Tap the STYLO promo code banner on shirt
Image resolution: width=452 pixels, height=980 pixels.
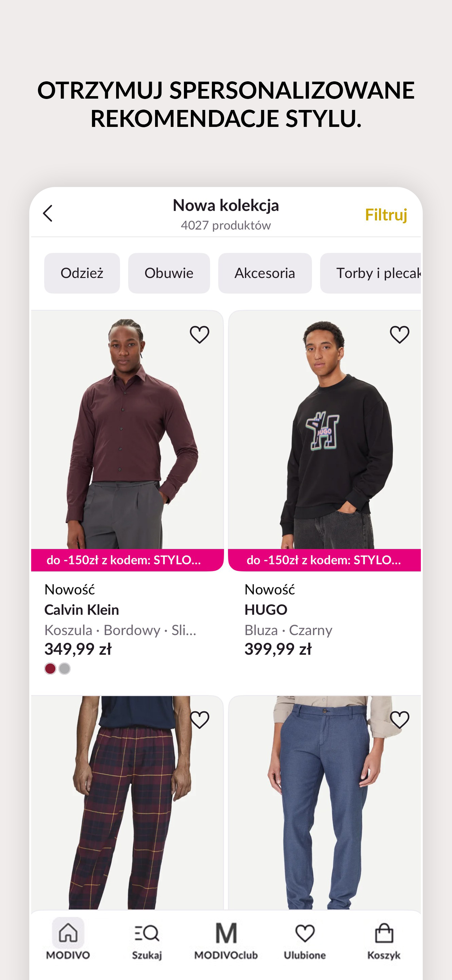(127, 560)
